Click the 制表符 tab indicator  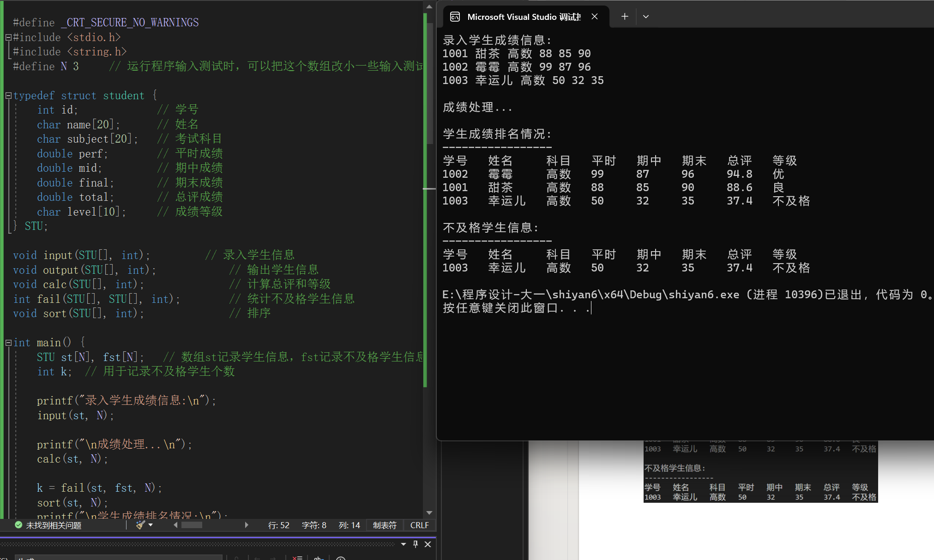[385, 525]
